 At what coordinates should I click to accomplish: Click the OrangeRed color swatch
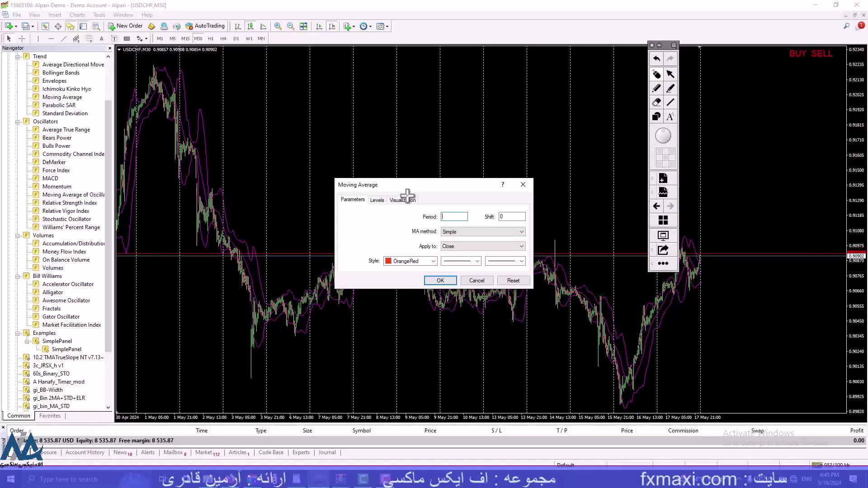click(x=388, y=261)
